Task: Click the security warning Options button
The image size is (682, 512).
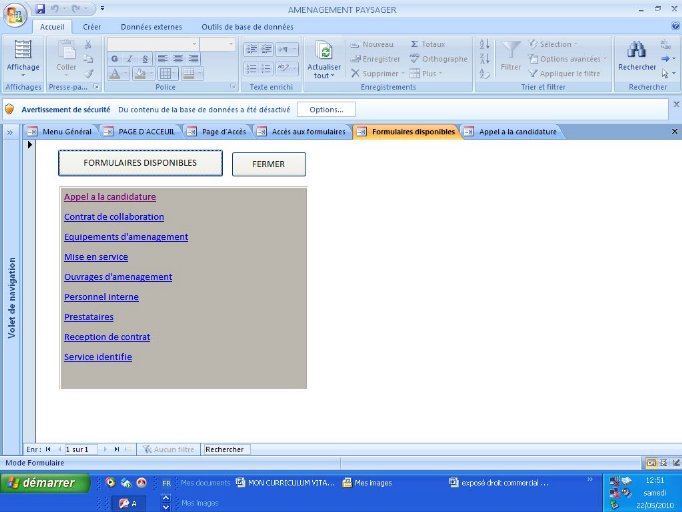Action: click(x=325, y=109)
